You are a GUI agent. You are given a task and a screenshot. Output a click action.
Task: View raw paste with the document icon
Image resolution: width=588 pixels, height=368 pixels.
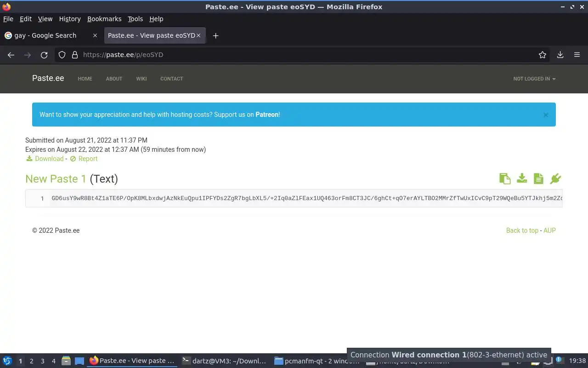(x=538, y=178)
